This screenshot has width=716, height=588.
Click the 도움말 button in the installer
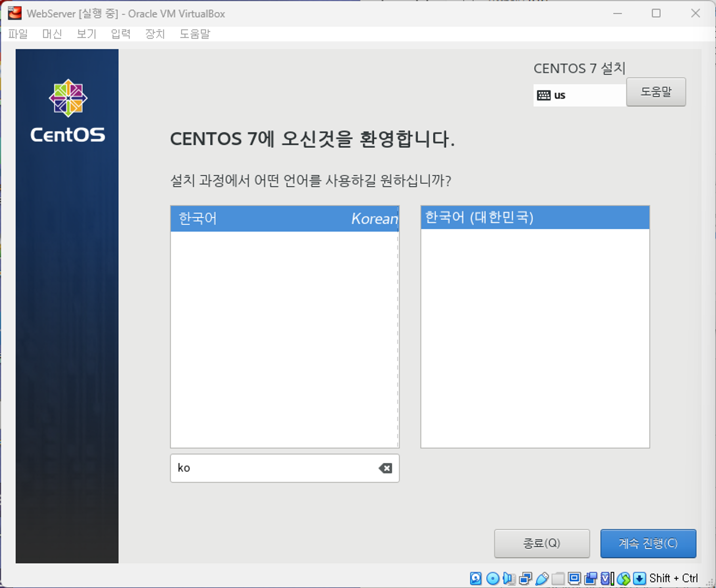[x=656, y=92]
